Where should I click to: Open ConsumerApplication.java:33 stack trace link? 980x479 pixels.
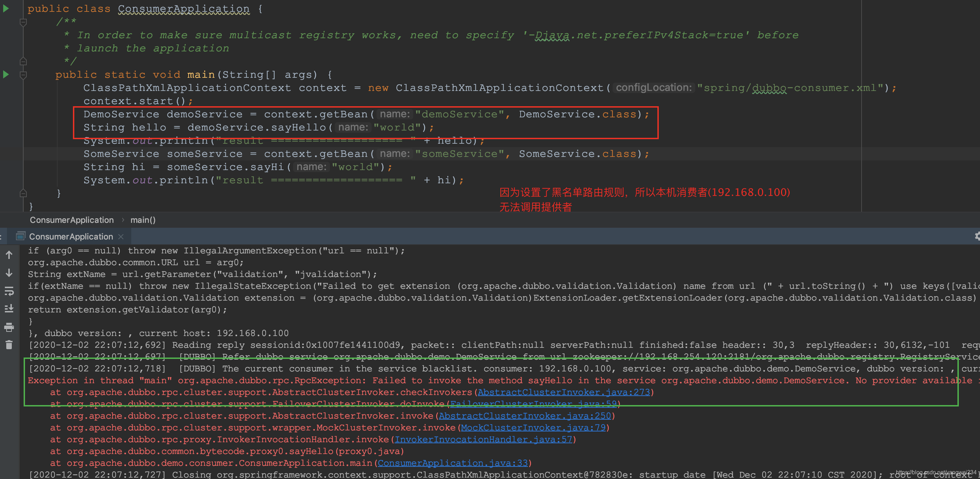[x=452, y=463]
